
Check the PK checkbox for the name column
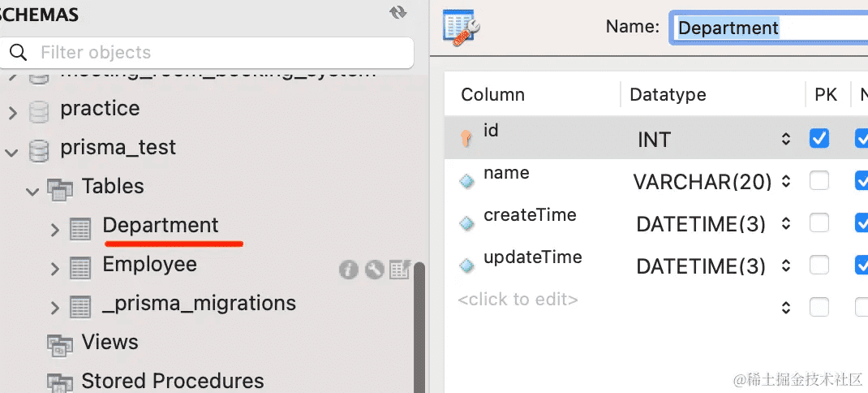[x=819, y=181]
